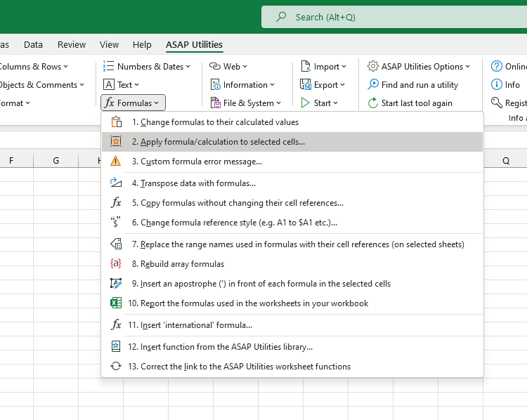Open the Web dropdown chevron
This screenshot has height=420, width=527.
[245, 67]
